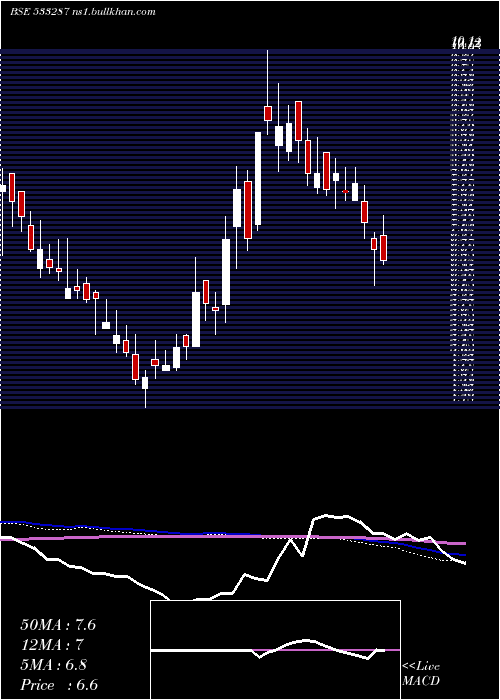
Task: Click the BSE 533287 ns1.bullkhan.com header text
Action: tap(83, 12)
